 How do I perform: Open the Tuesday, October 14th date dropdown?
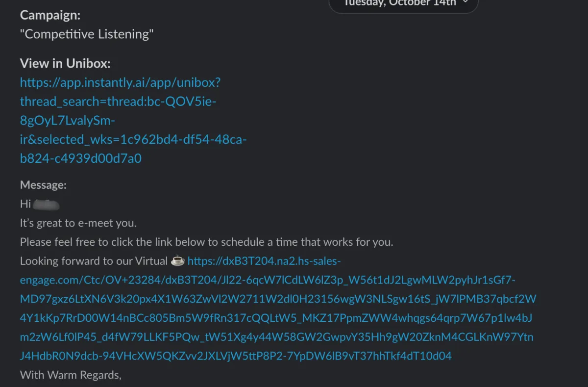(x=399, y=4)
